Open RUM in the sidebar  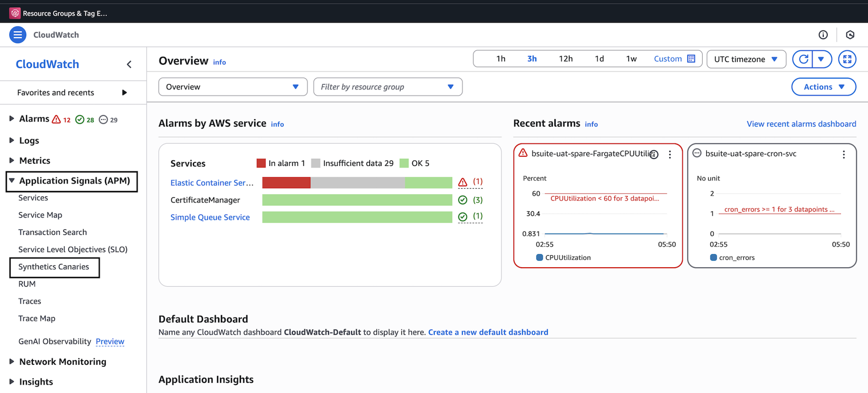27,284
